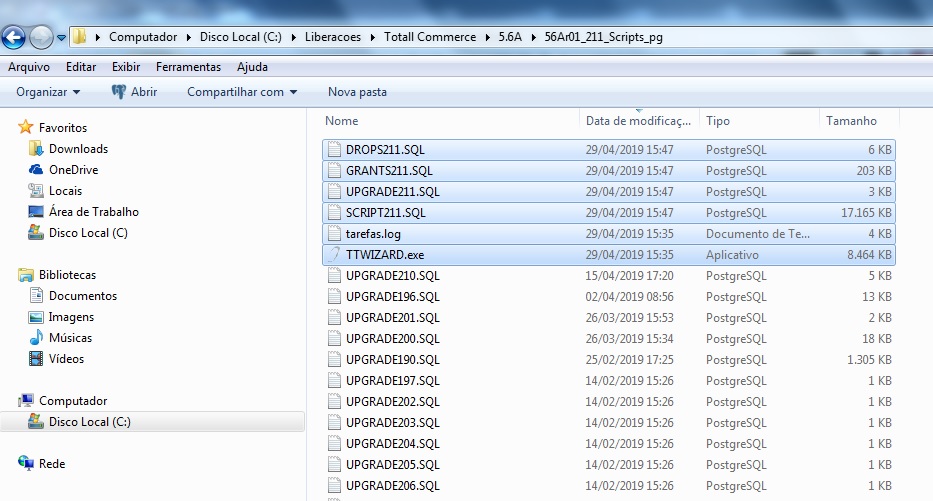Screen dimensions: 933x501
Task: Open Imagens library
Action: point(71,317)
